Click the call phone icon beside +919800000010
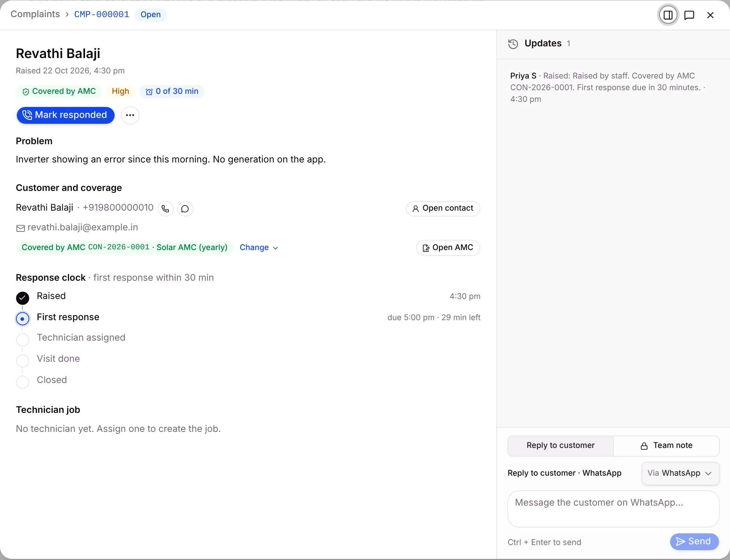Image resolution: width=730 pixels, height=560 pixels. (x=166, y=209)
